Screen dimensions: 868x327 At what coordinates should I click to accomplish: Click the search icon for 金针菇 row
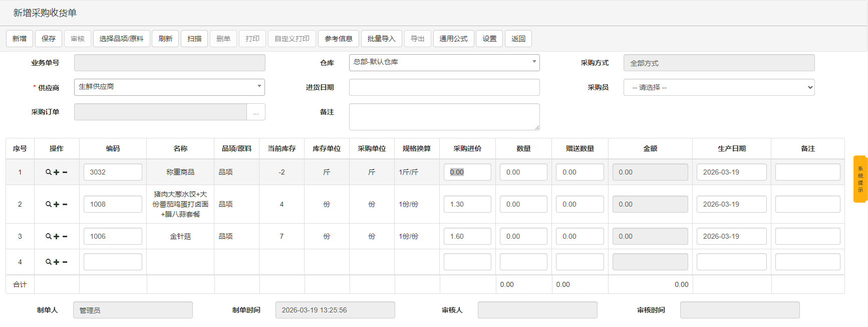coord(49,236)
